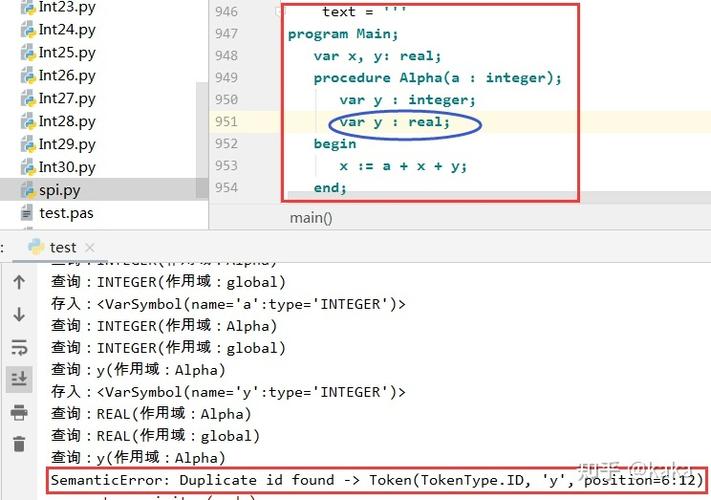Open test.pas file
This screenshot has width=711, height=500.
(x=66, y=213)
